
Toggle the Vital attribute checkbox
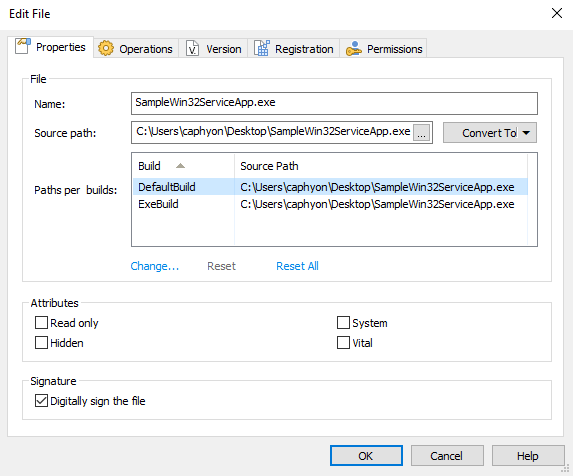[x=343, y=343]
